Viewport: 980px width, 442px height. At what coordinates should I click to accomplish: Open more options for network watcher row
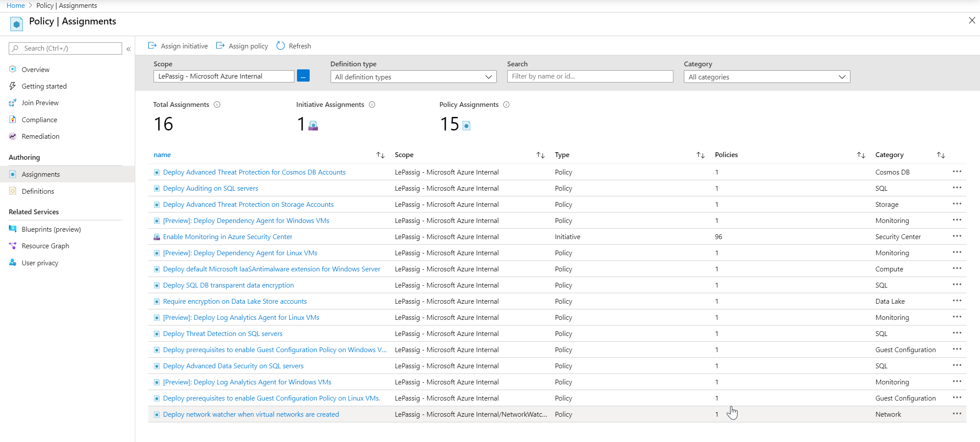pyautogui.click(x=957, y=414)
